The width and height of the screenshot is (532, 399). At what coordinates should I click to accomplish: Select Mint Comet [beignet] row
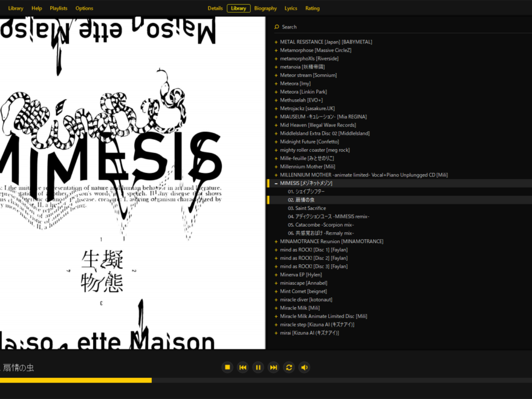click(x=303, y=291)
